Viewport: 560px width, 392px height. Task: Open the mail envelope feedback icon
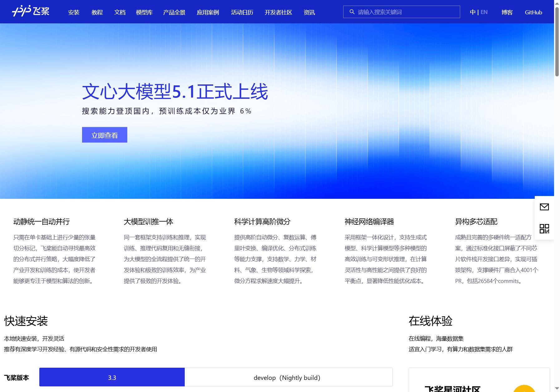click(544, 207)
